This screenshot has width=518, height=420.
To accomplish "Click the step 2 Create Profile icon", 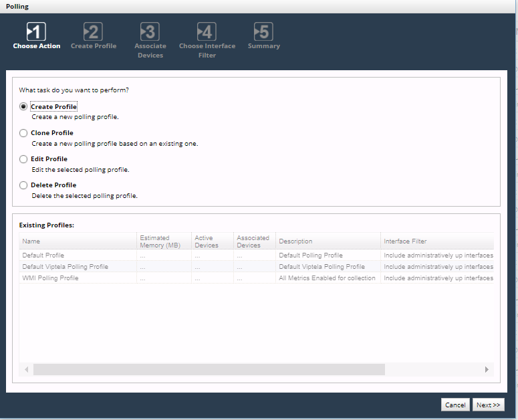I will point(93,31).
